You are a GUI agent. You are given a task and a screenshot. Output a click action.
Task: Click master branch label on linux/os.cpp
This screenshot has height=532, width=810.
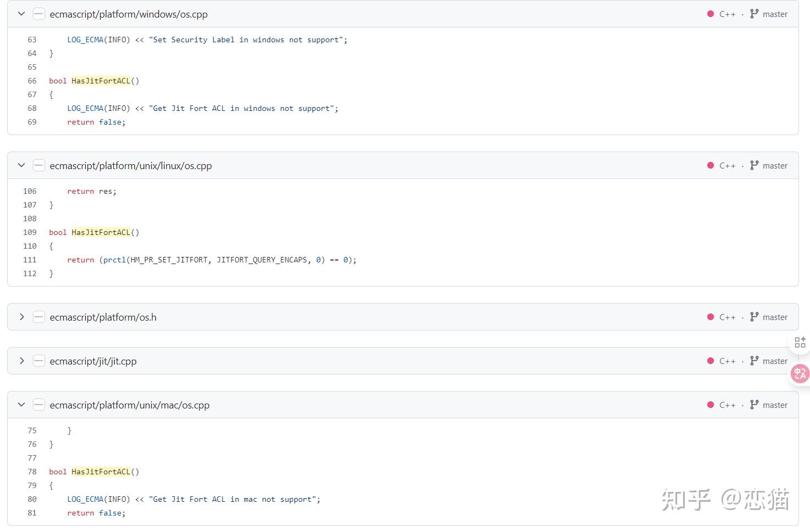click(x=775, y=166)
